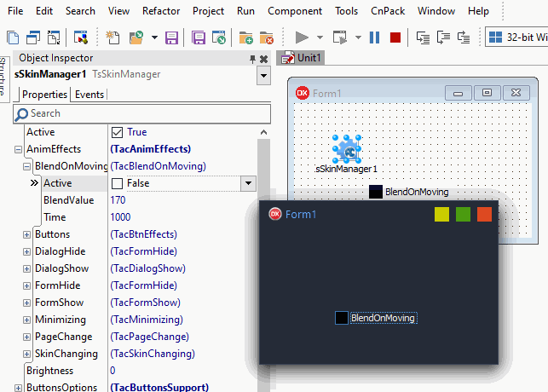
Task: Click the Structure side tab
Action: coord(3,78)
